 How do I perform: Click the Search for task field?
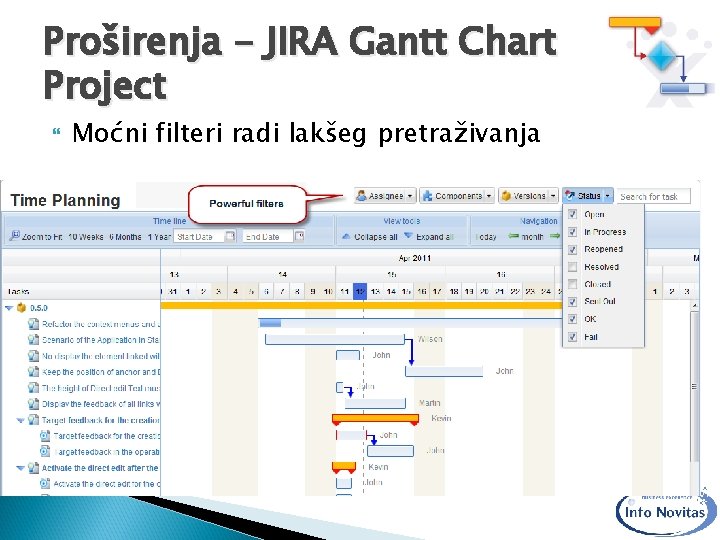coord(653,197)
